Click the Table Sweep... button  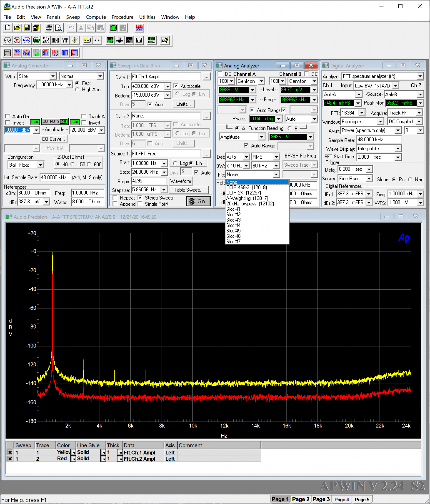point(189,190)
